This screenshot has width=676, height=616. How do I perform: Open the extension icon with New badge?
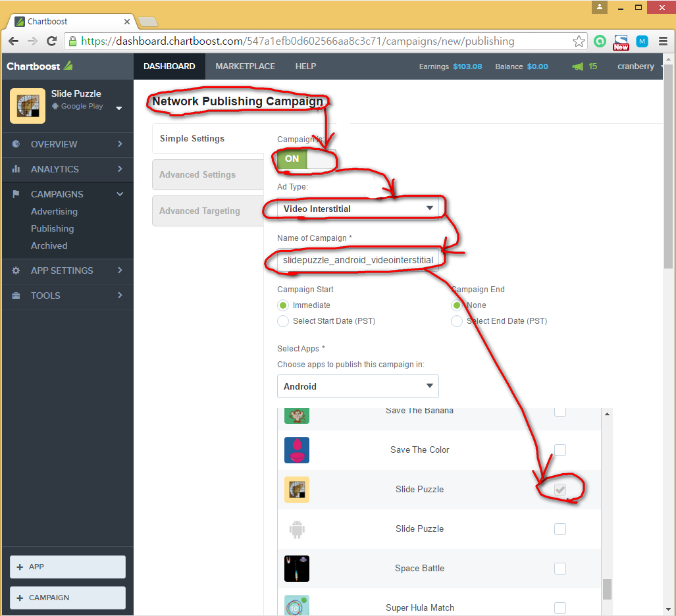click(621, 42)
